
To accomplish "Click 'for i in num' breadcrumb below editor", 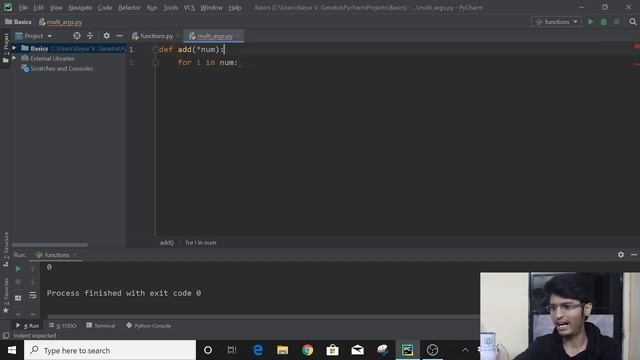I will pos(201,242).
